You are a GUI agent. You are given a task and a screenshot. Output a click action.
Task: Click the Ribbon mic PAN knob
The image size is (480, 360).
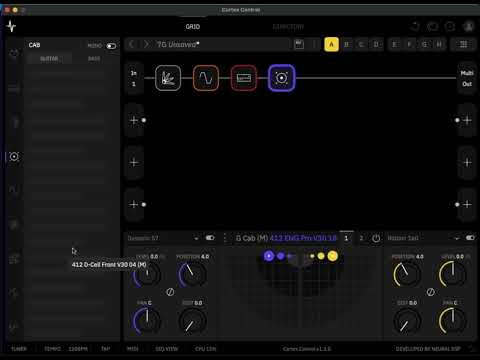[452, 321]
